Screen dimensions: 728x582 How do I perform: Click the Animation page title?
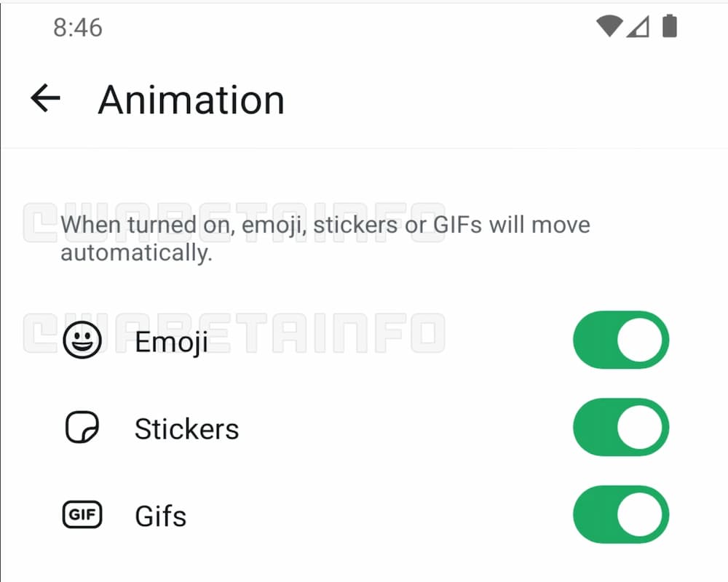(x=191, y=100)
